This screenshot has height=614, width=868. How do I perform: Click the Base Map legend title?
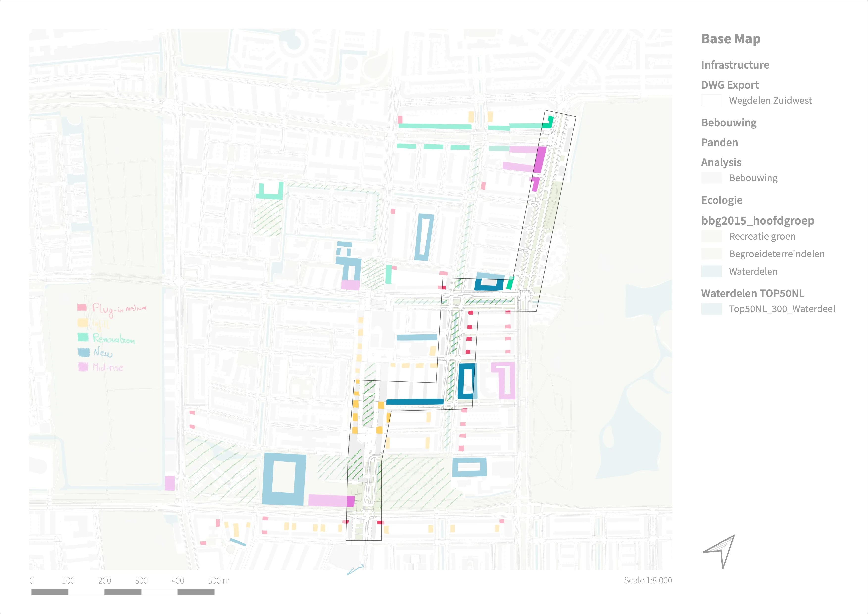(x=730, y=39)
